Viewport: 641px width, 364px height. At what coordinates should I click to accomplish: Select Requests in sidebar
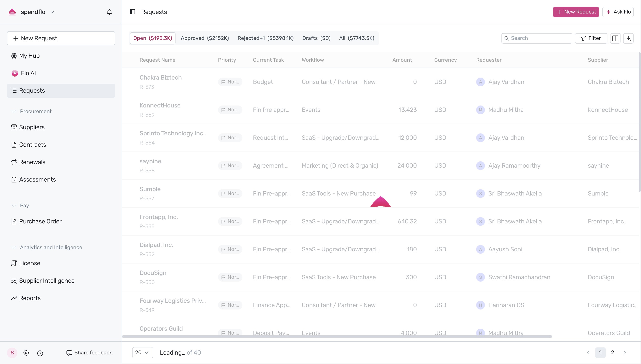click(x=61, y=90)
